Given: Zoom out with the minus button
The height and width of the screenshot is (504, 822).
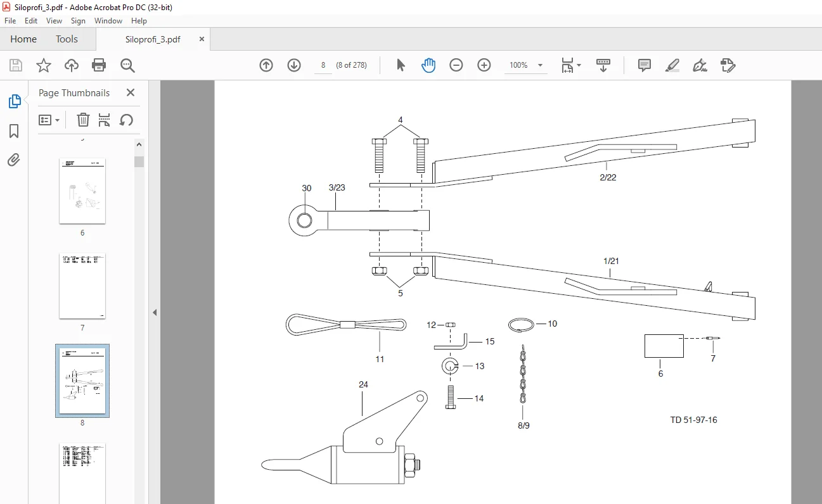Looking at the screenshot, I should coord(456,65).
